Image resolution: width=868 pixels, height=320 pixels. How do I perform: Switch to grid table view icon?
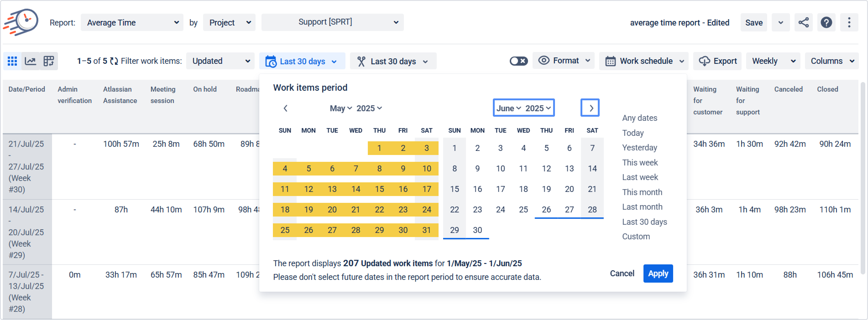tap(13, 61)
